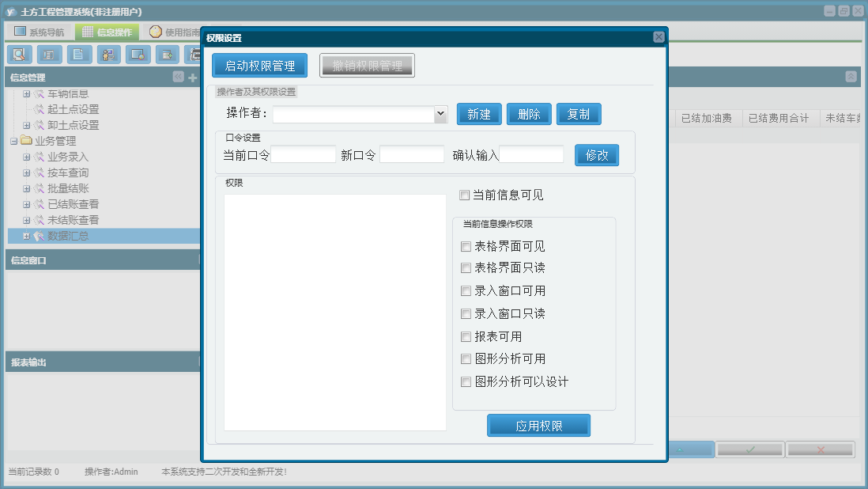
Task: Toggle 图形分析可用 checkbox
Action: point(466,359)
